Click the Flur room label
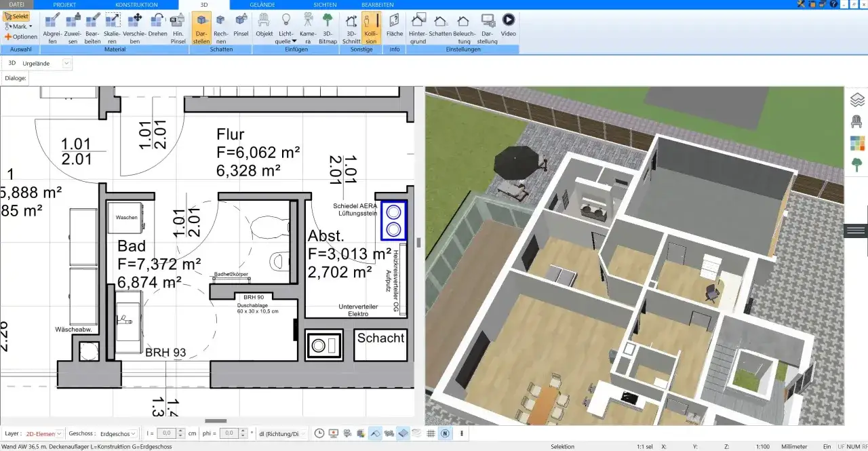The width and height of the screenshot is (868, 451). [231, 134]
